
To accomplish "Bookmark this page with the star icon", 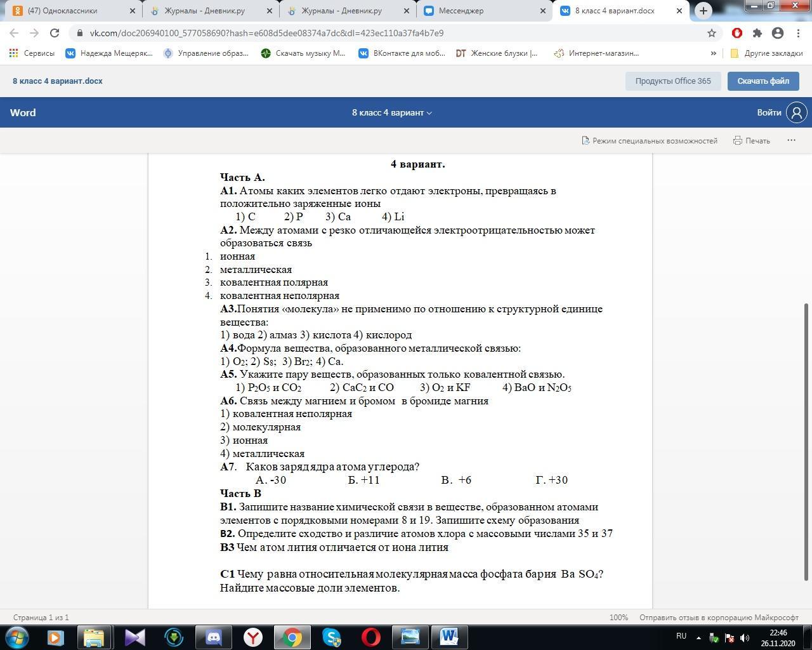I will click(x=712, y=33).
